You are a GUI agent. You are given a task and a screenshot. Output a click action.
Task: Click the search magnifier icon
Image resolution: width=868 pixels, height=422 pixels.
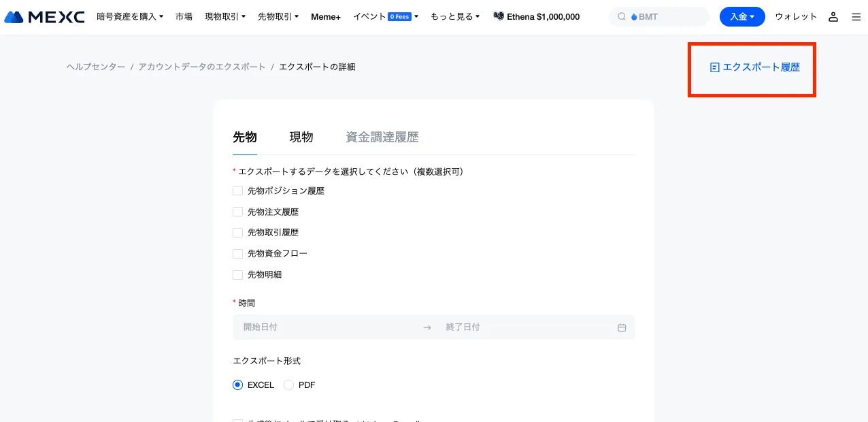[x=621, y=17]
